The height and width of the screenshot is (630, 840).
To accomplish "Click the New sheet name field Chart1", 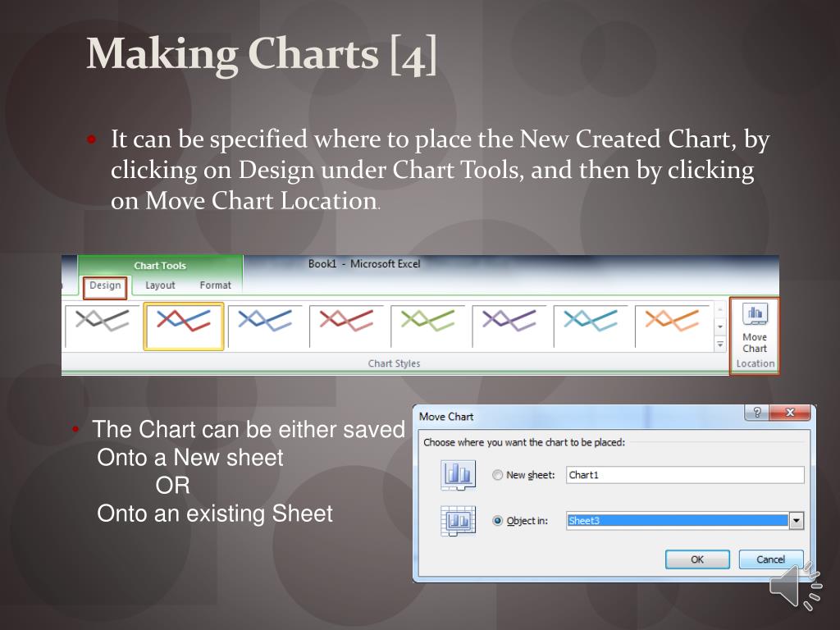I will pos(685,475).
